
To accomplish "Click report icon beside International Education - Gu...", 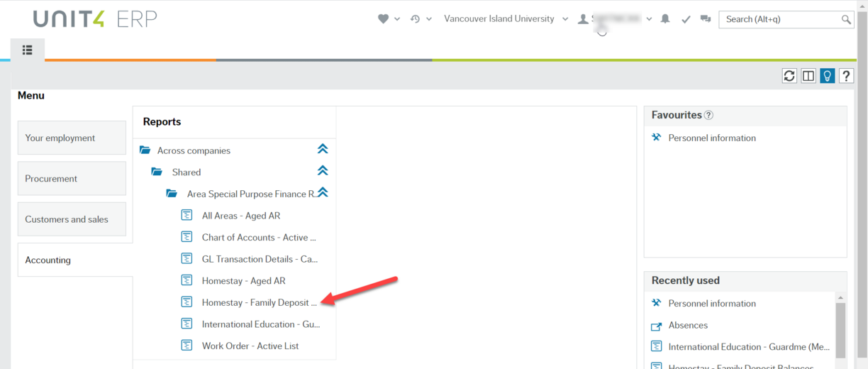I will click(x=187, y=324).
